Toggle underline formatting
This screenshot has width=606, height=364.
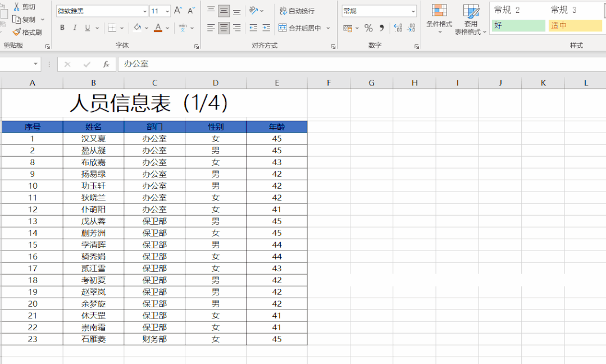point(88,28)
